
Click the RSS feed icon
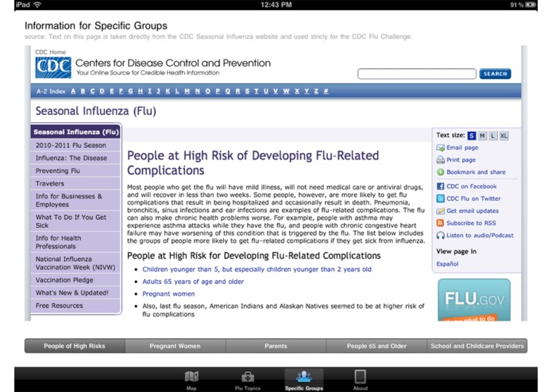click(x=440, y=223)
